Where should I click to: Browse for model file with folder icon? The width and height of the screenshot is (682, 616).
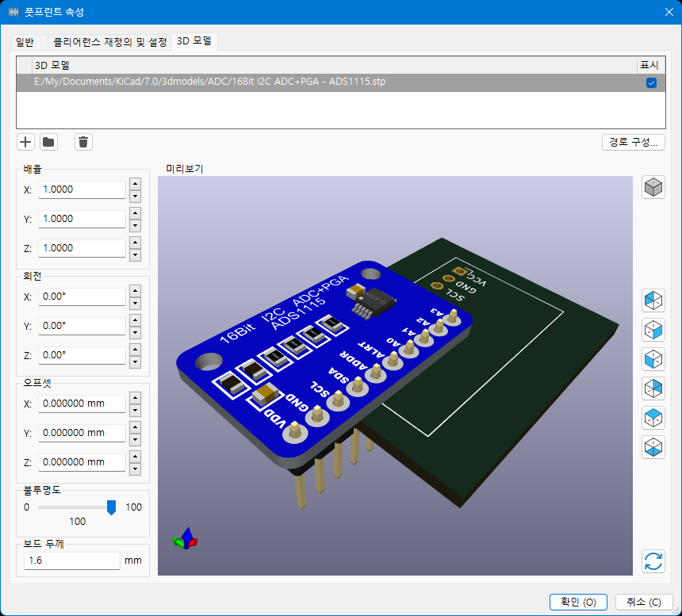(48, 142)
